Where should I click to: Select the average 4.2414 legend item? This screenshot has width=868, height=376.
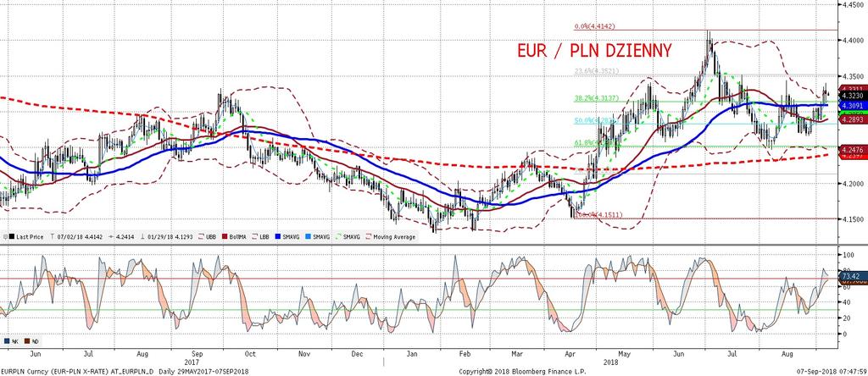(122, 236)
